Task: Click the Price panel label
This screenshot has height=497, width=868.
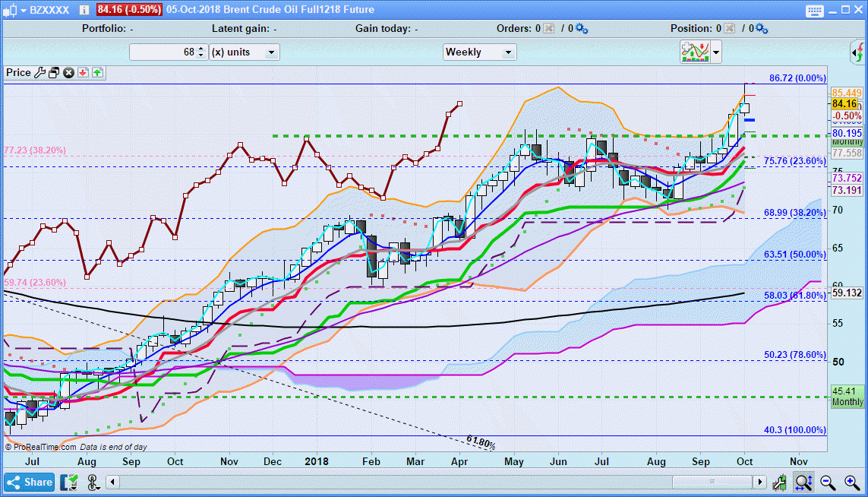Action: [x=18, y=73]
